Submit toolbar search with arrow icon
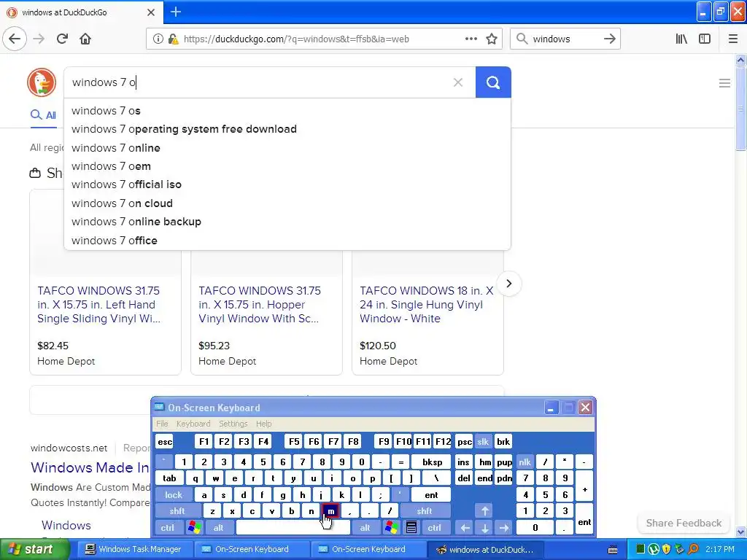This screenshot has height=560, width=747. click(x=609, y=39)
